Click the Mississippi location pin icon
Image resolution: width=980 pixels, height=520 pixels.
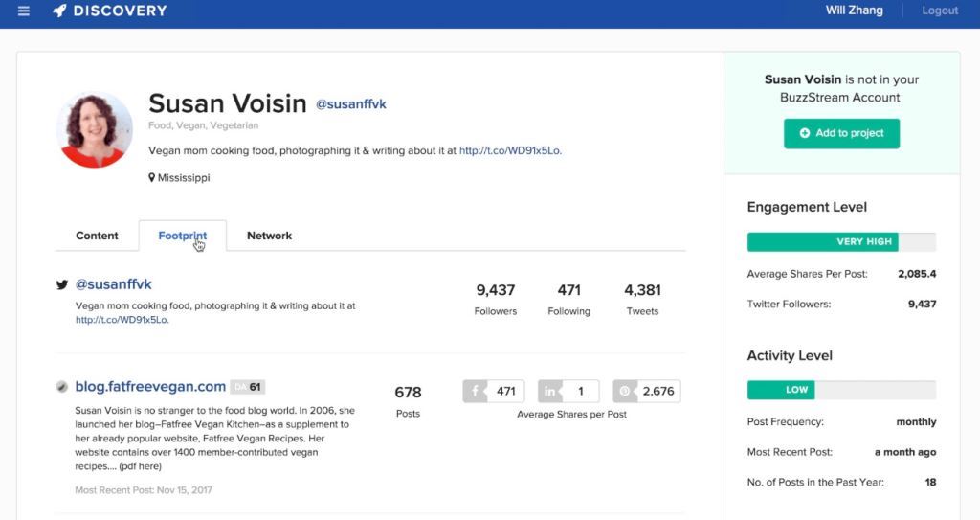152,178
